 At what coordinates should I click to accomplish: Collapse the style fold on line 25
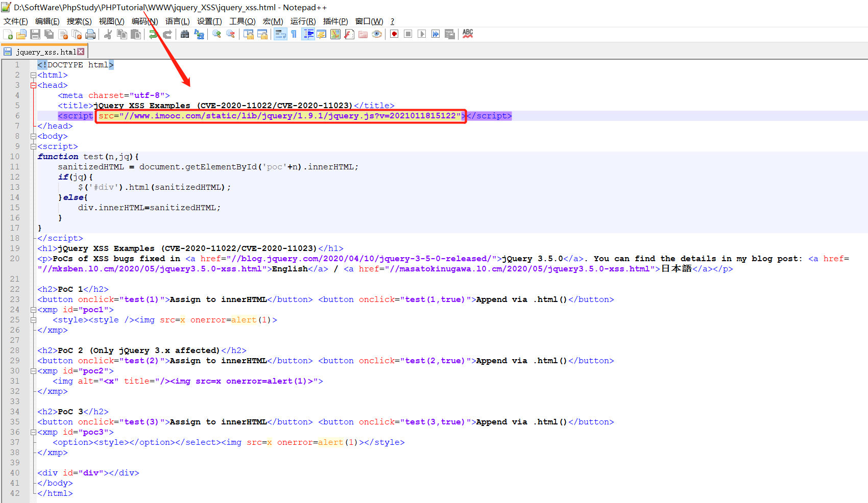coord(33,320)
